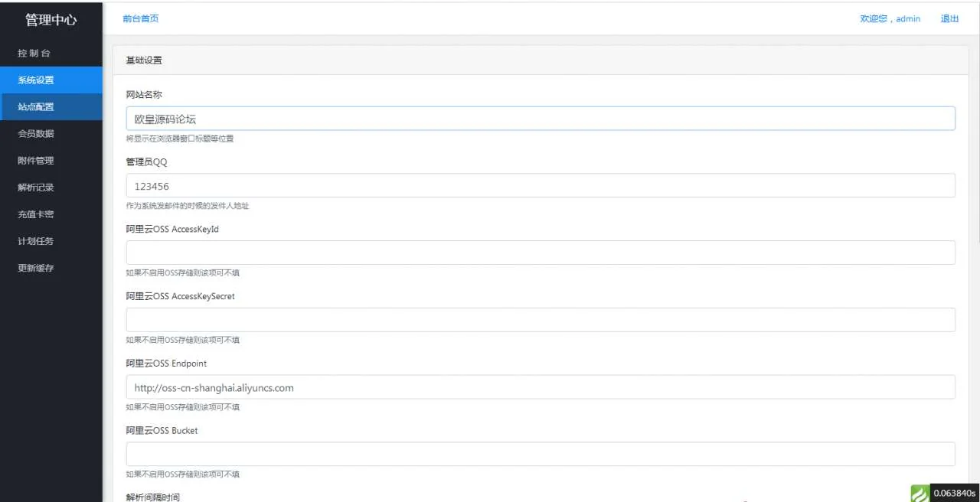Select 系统设置 in the sidebar
Image resolution: width=980 pixels, height=502 pixels.
(36, 80)
